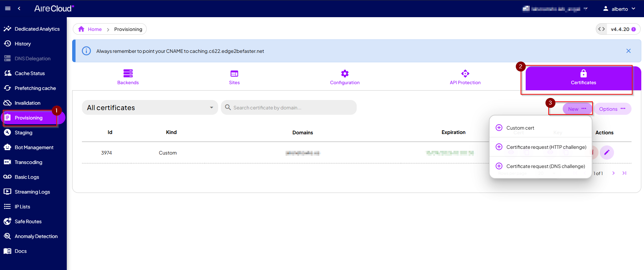Click the Provisioning breadcrumb text
This screenshot has width=644, height=270.
[128, 29]
